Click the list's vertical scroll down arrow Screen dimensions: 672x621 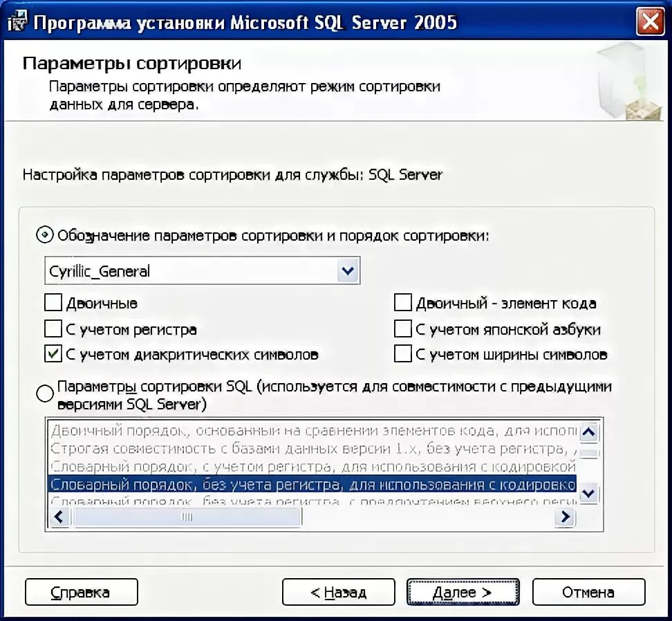[x=589, y=494]
